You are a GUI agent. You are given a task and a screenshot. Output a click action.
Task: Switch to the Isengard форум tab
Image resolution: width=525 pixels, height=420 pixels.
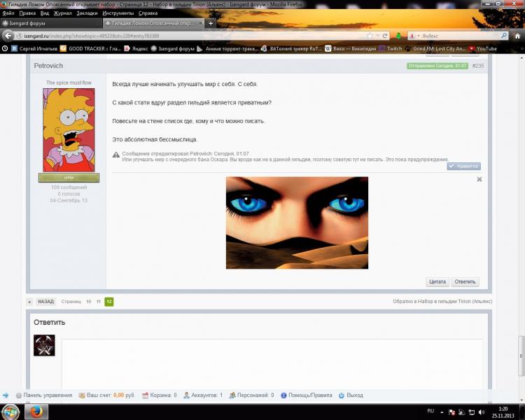51,23
